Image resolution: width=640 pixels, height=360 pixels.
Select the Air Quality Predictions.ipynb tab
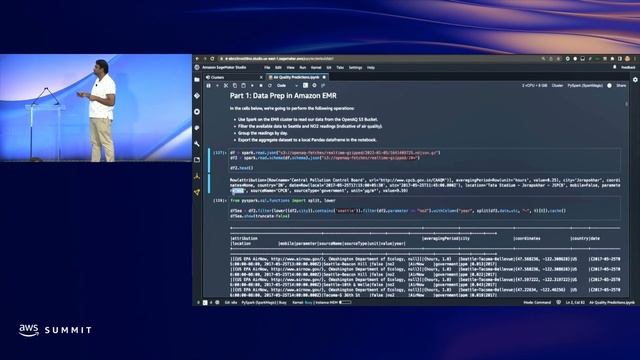tap(296, 77)
